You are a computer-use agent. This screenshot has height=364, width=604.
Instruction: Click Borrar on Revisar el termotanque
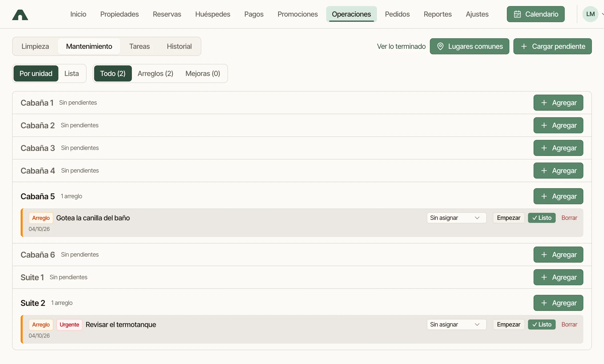pyautogui.click(x=569, y=325)
